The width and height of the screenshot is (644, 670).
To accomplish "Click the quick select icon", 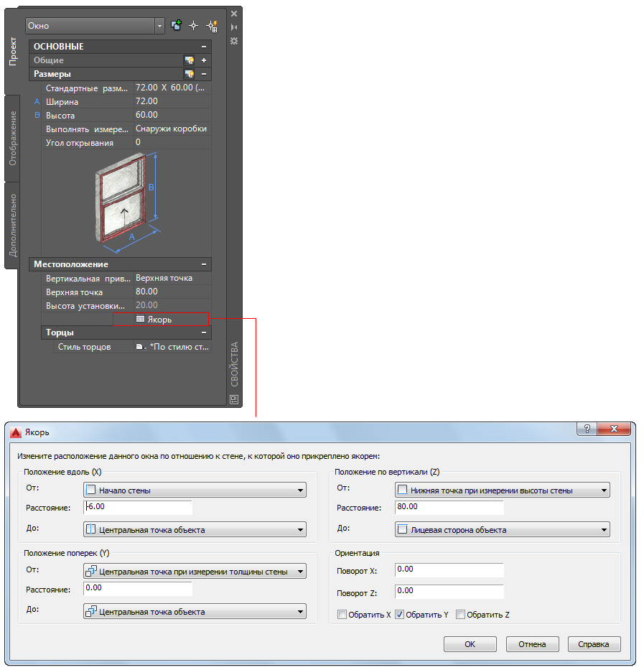I will pyautogui.click(x=212, y=26).
